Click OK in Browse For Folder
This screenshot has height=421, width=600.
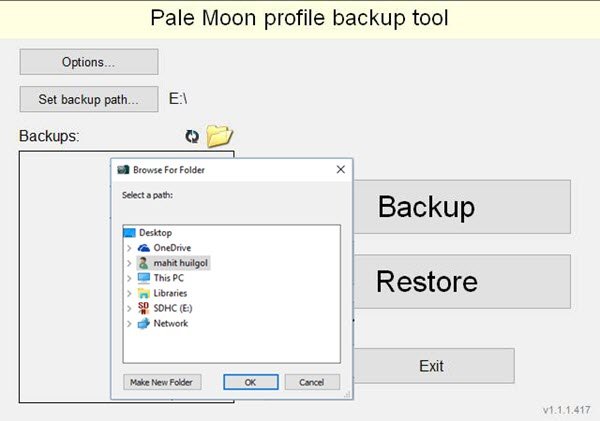pyautogui.click(x=251, y=382)
